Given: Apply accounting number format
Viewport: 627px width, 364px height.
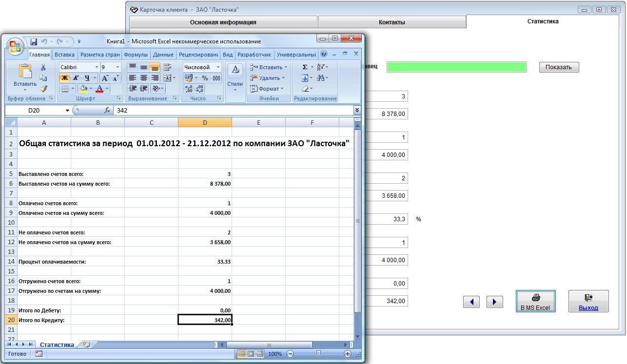Looking at the screenshot, I should 189,78.
